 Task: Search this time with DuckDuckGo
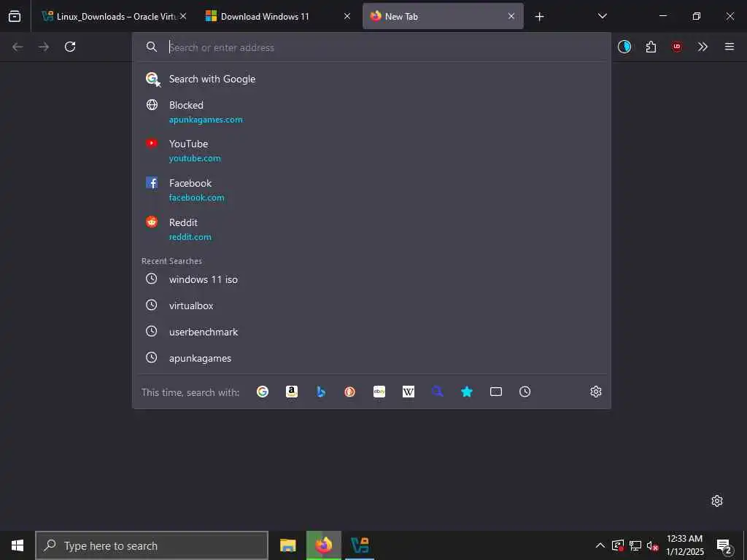pos(350,392)
